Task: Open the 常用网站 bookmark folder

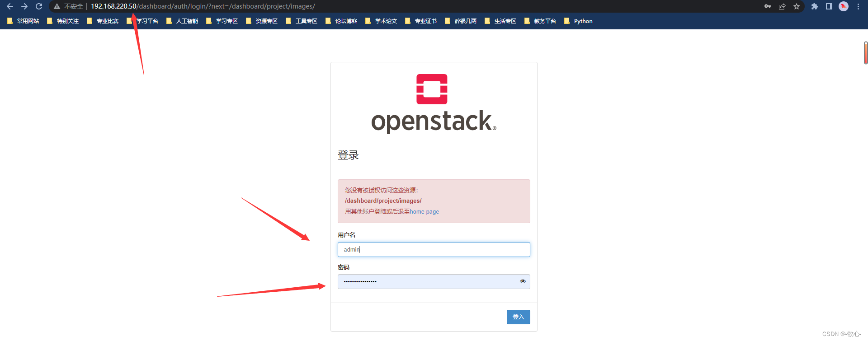Action: (x=23, y=21)
